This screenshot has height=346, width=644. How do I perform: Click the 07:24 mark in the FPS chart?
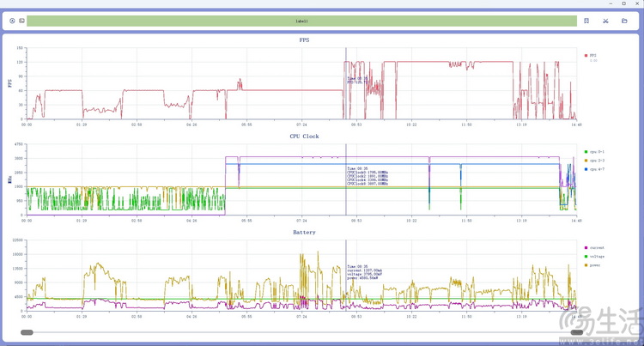pyautogui.click(x=301, y=124)
